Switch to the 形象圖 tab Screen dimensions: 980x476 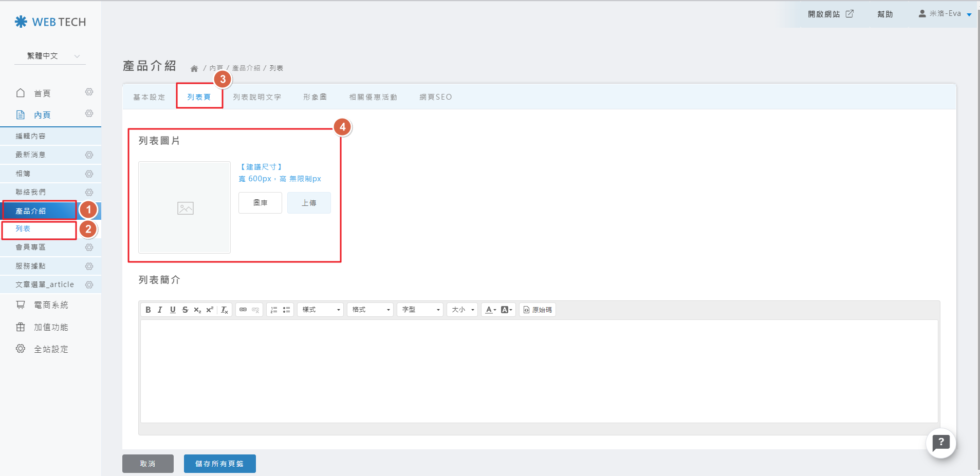[x=315, y=97]
